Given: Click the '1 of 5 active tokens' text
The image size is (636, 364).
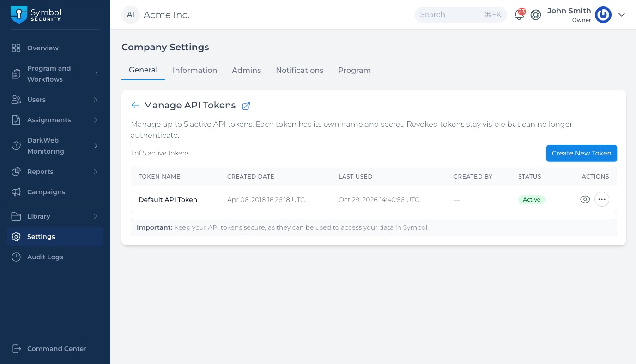Looking at the screenshot, I should (160, 153).
